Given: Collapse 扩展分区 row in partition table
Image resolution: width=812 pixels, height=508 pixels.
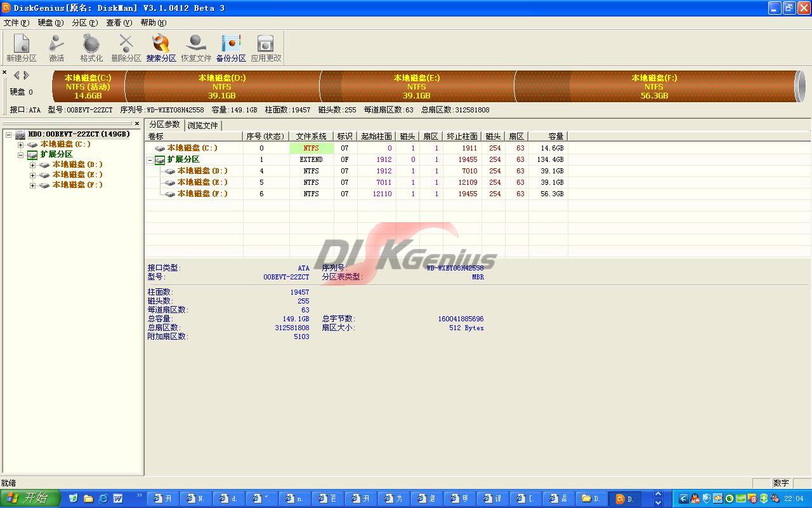Looking at the screenshot, I should (x=150, y=160).
